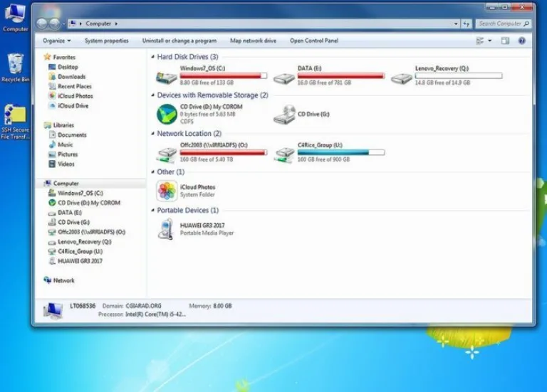
Task: Click the DATA (E:) usage bar
Action: click(x=341, y=75)
